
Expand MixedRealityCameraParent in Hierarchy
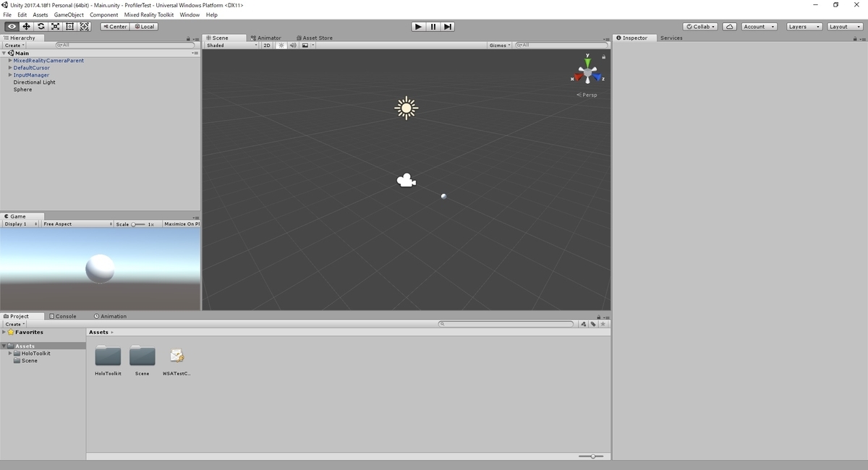(10, 61)
